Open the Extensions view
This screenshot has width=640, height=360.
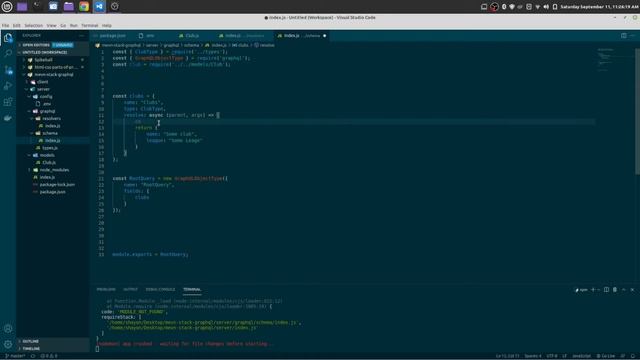tap(8, 102)
